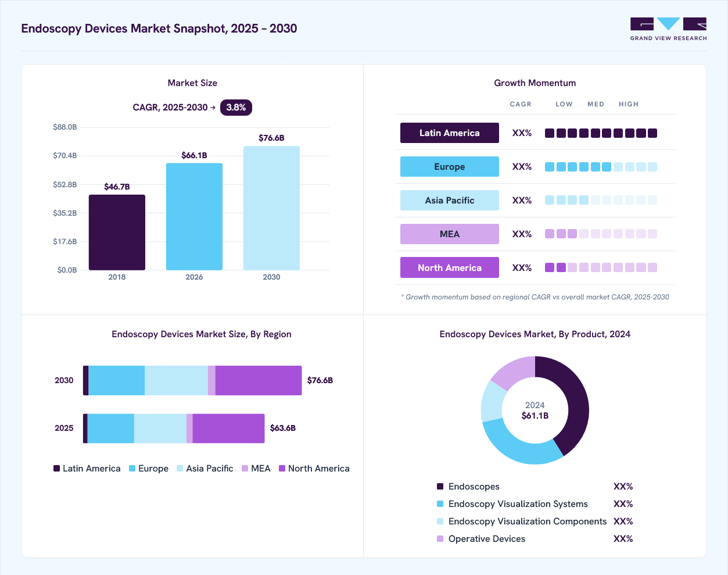This screenshot has height=575, width=728.
Task: Click the 2026 blue bar
Action: [194, 217]
